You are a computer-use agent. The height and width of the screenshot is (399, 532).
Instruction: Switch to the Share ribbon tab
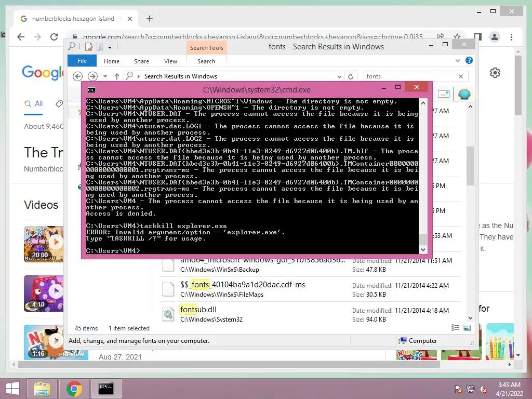click(x=141, y=61)
